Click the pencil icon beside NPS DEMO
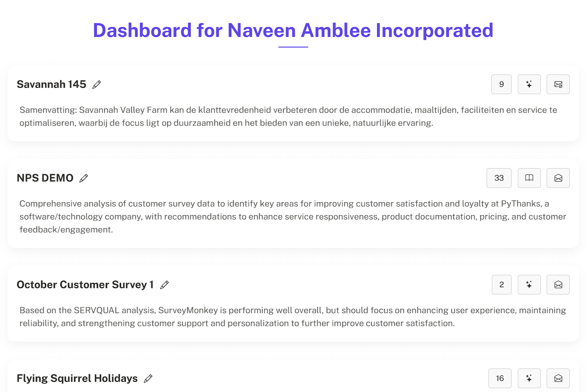This screenshot has height=392, width=588. point(84,178)
